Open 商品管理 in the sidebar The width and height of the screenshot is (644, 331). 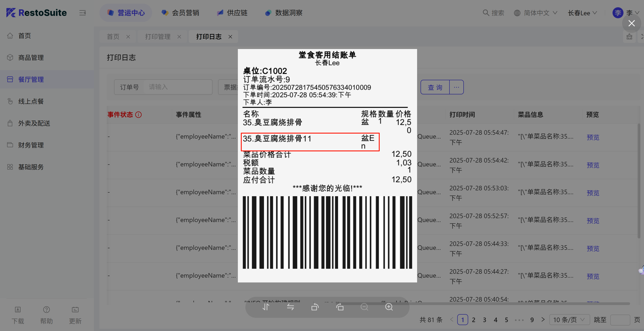(47, 57)
